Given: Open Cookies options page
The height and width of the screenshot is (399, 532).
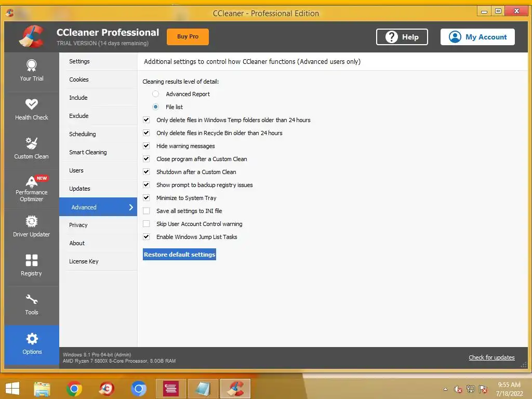Looking at the screenshot, I should point(98,79).
